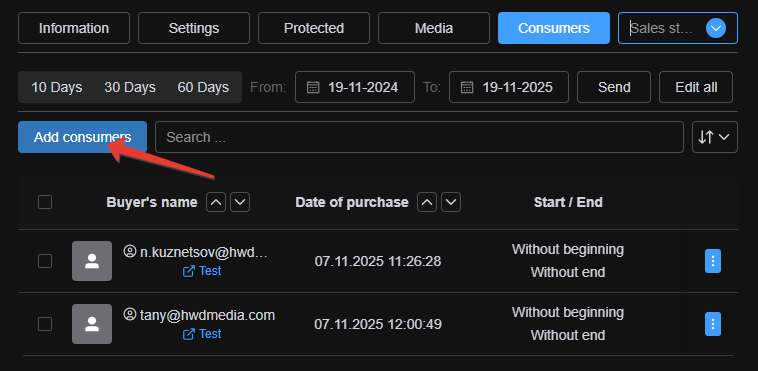Screen dimensions: 758x371
Task: Choose the 10 Days range
Action: [57, 87]
